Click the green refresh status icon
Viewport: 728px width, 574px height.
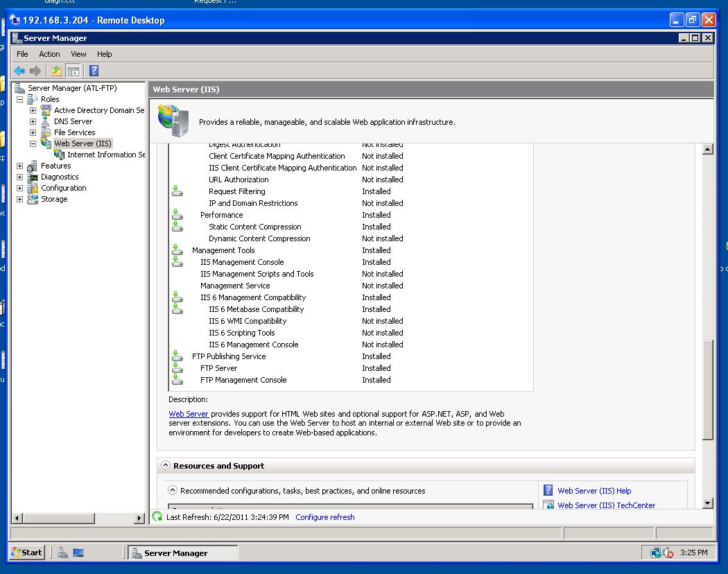157,517
